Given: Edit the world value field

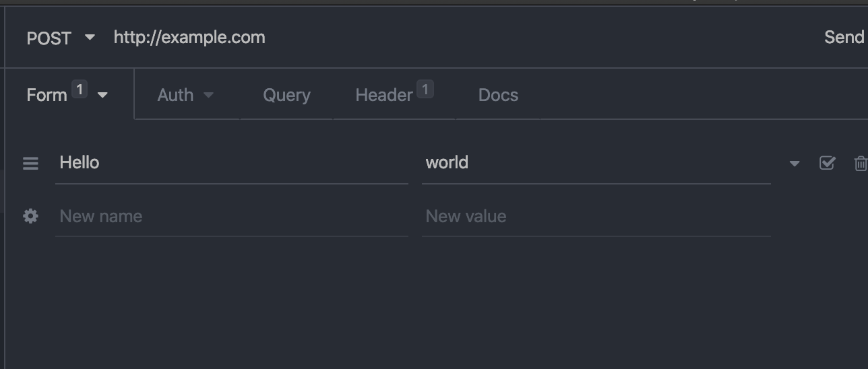Looking at the screenshot, I should point(596,163).
